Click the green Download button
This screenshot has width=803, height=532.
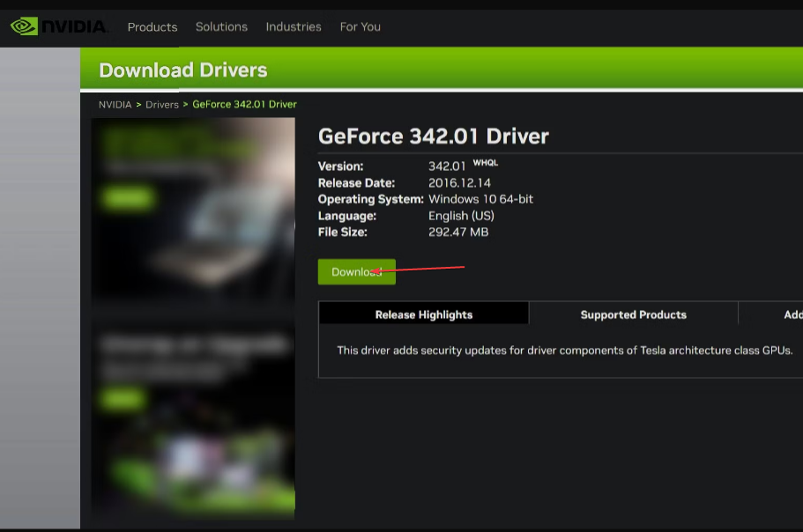point(356,271)
